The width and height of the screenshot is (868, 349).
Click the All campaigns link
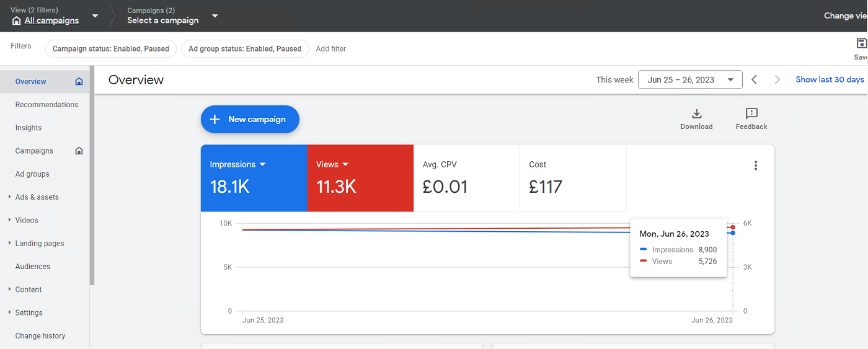(x=51, y=20)
